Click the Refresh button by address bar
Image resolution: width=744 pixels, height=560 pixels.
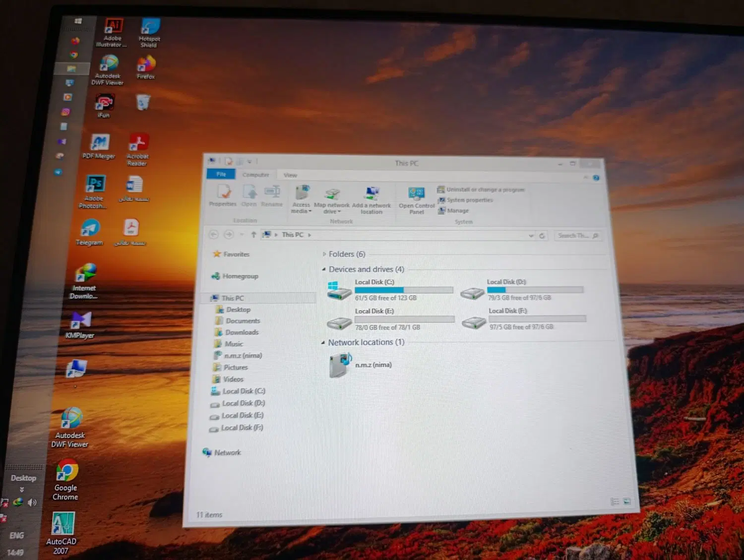542,236
